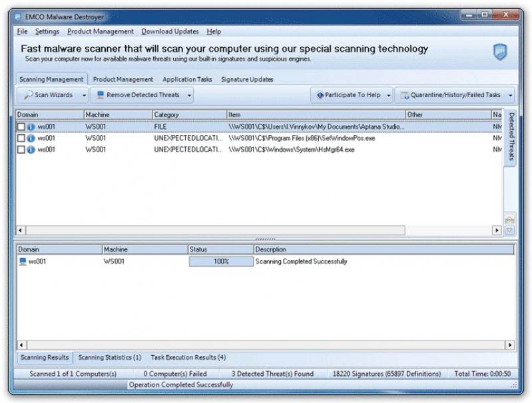Open the Quarantine/History/Failed Tasks dropdown arrow

pos(510,95)
